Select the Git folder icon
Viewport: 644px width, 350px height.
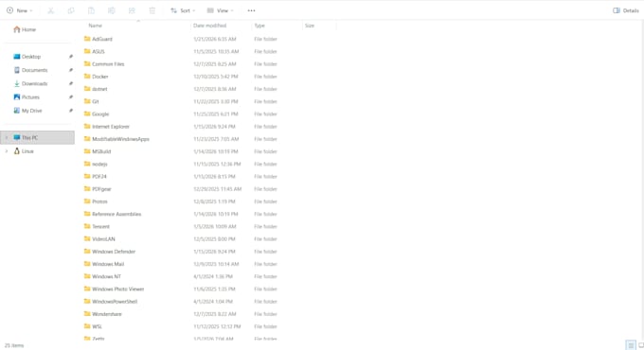click(87, 101)
